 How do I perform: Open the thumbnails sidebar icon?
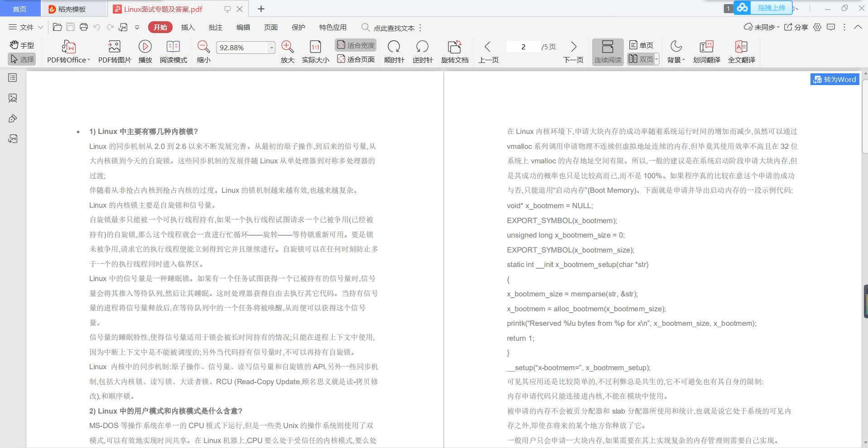point(13,98)
